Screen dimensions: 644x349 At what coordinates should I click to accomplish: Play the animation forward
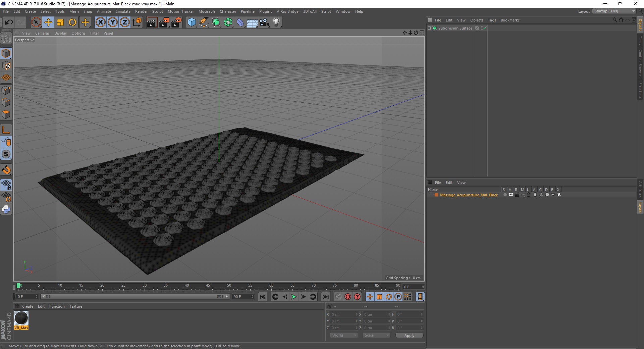(x=294, y=297)
